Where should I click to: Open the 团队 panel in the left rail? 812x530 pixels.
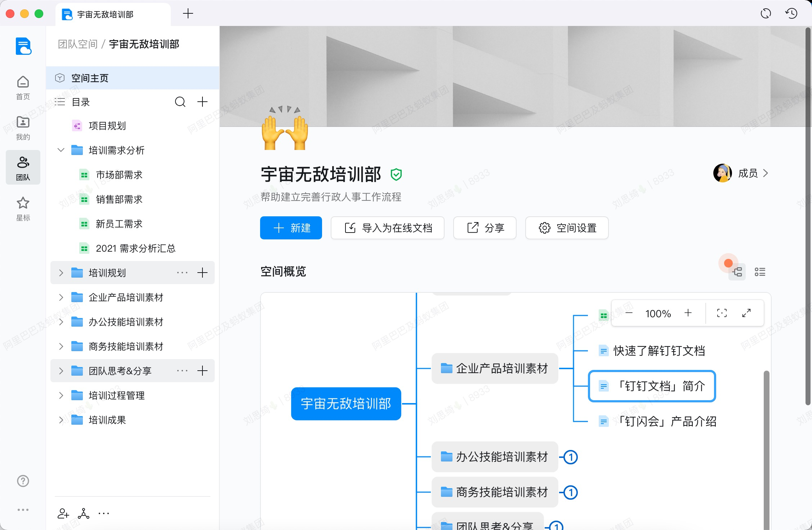click(x=23, y=167)
